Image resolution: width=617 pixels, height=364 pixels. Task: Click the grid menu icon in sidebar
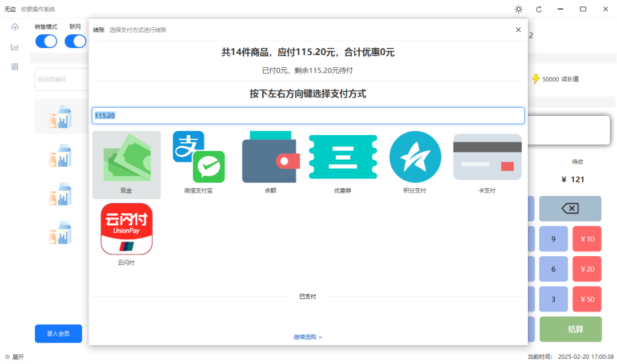click(15, 67)
